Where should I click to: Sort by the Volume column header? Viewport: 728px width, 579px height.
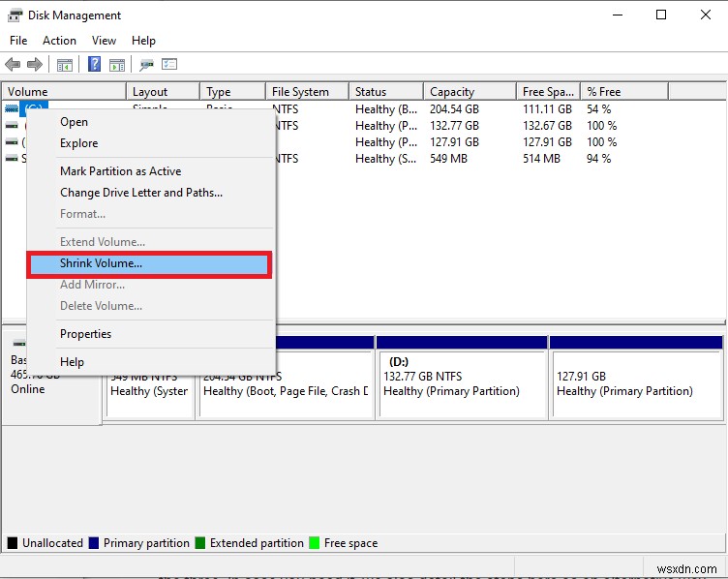tap(64, 91)
